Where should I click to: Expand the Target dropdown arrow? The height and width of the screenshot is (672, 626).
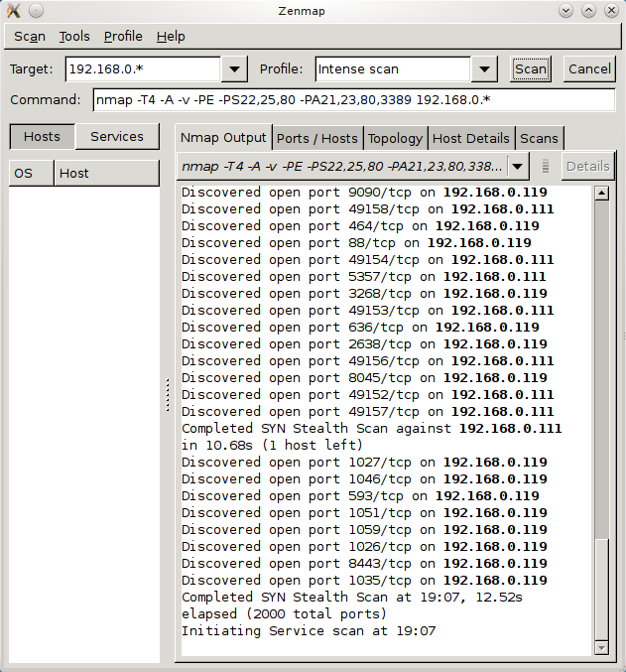(x=234, y=69)
